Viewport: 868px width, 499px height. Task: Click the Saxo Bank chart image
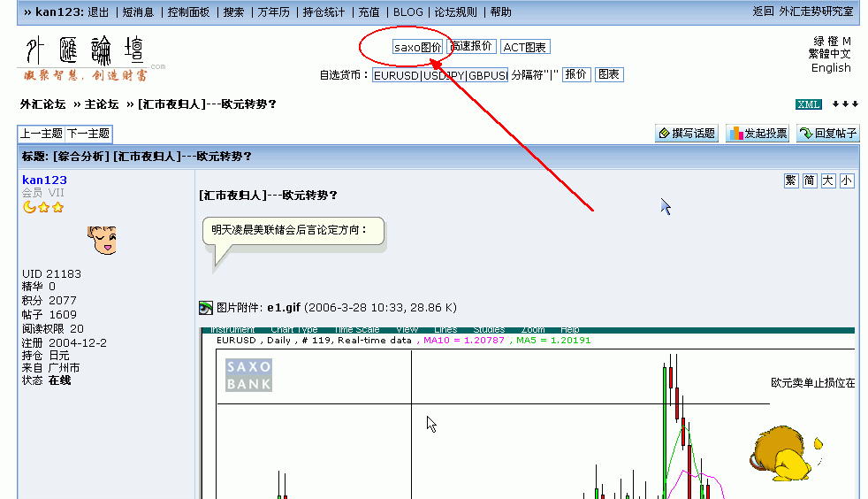pos(528,412)
